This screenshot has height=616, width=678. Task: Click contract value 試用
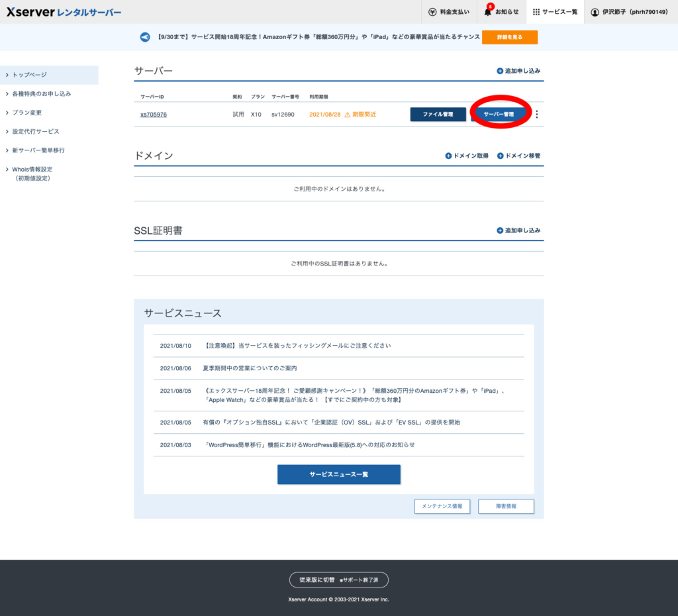[238, 115]
